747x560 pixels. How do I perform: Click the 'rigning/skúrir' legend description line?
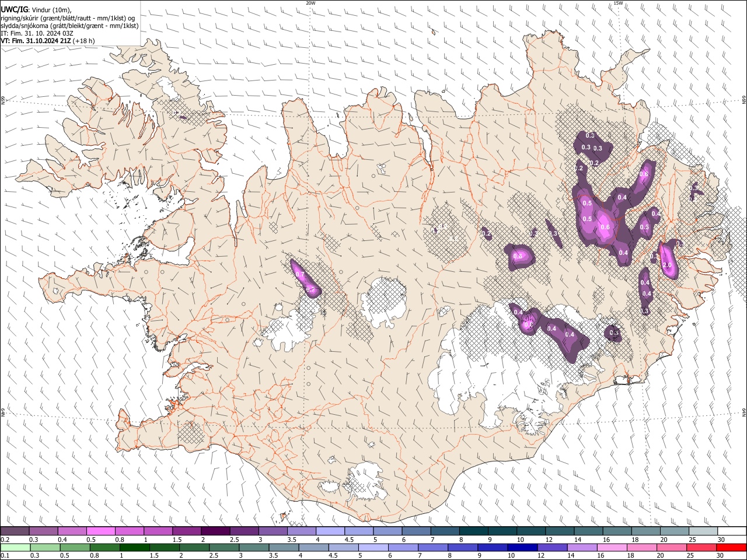click(x=68, y=18)
